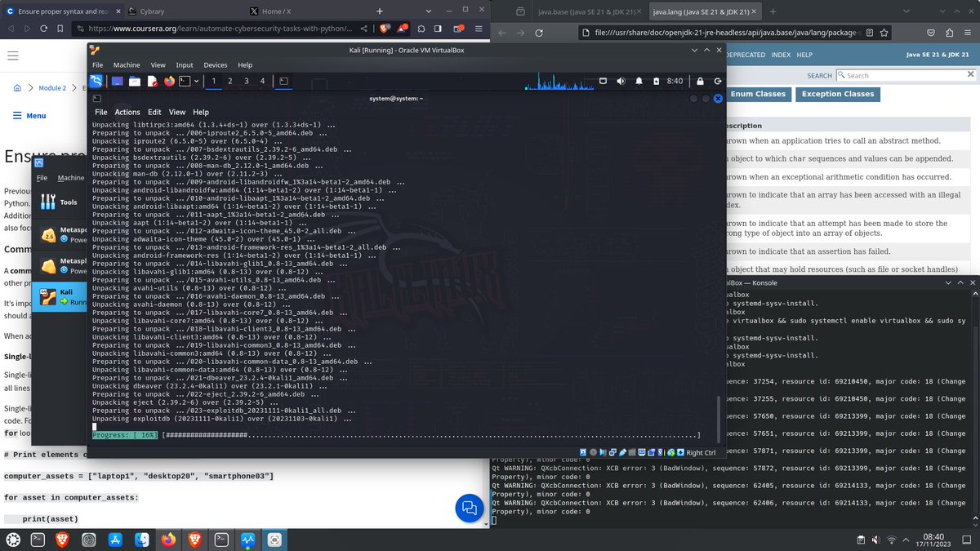
Task: Open the terminal's View menu in Kali
Action: tap(177, 112)
